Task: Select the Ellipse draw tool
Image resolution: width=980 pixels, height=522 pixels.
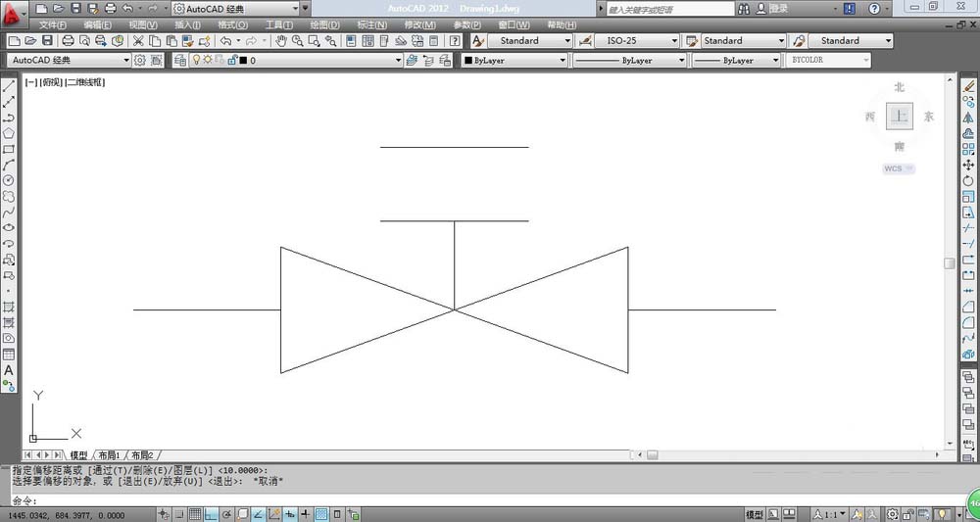Action: 9,228
